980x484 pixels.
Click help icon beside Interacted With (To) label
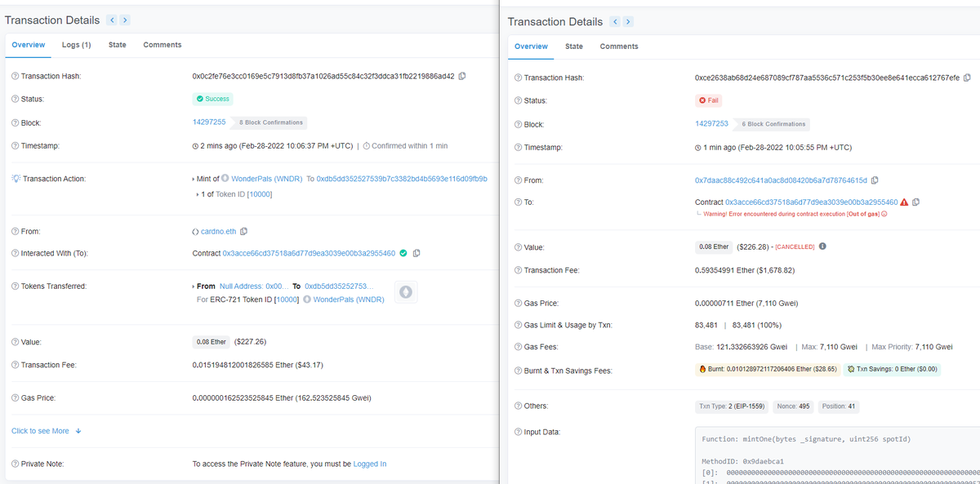coord(15,253)
